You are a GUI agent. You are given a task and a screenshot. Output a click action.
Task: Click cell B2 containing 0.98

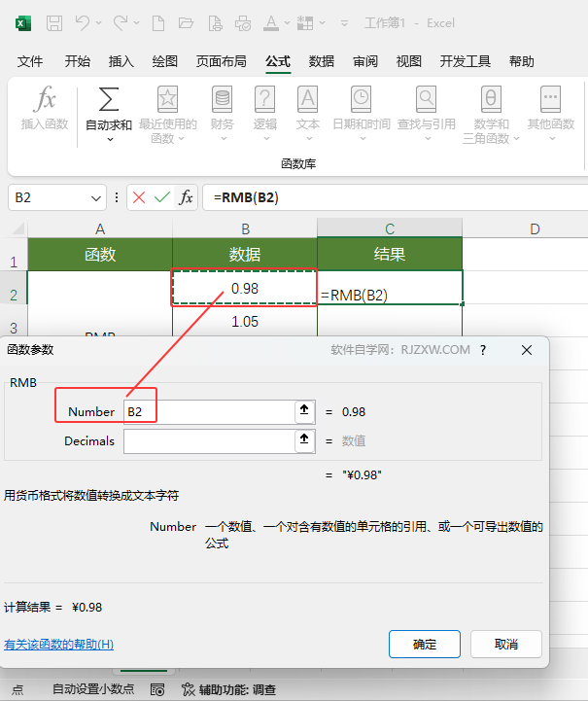tap(244, 288)
